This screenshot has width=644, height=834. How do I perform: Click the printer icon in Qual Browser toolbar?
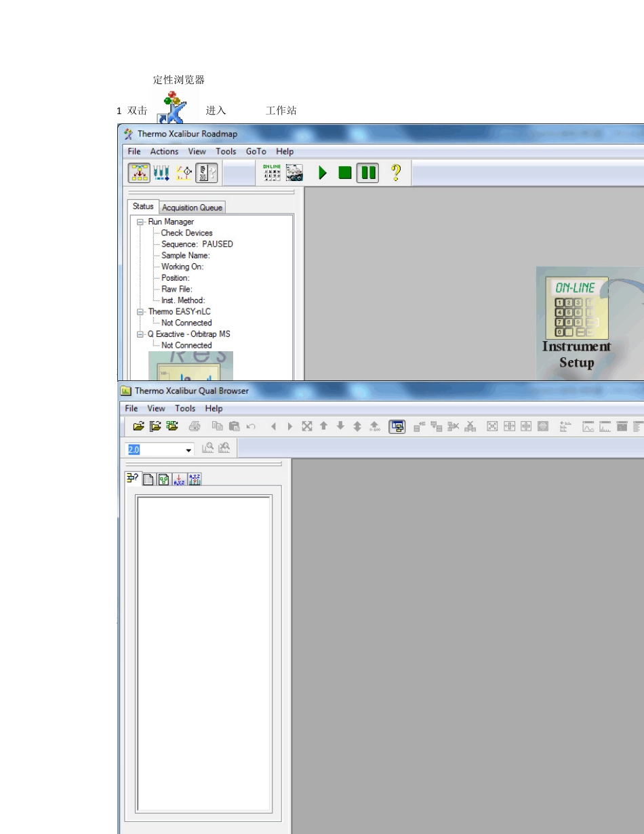pos(195,426)
